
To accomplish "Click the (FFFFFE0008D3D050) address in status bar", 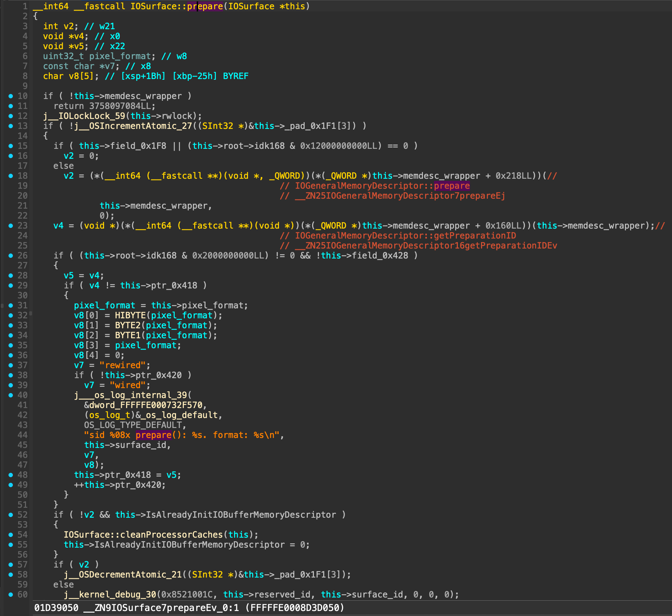I will [295, 608].
